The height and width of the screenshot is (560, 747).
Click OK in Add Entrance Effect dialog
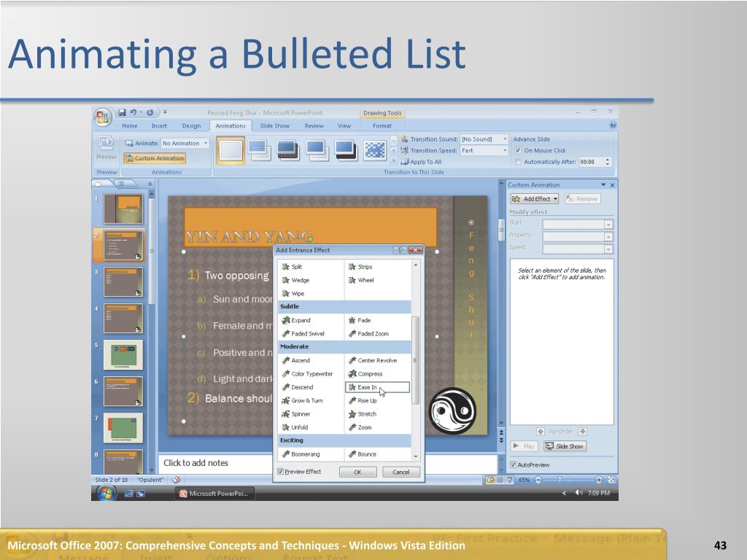coord(357,472)
